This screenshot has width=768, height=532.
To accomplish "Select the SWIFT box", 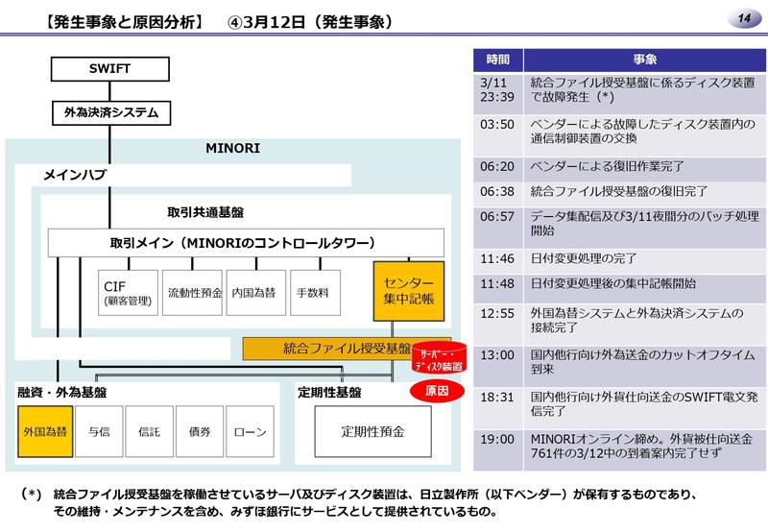I will tap(110, 68).
